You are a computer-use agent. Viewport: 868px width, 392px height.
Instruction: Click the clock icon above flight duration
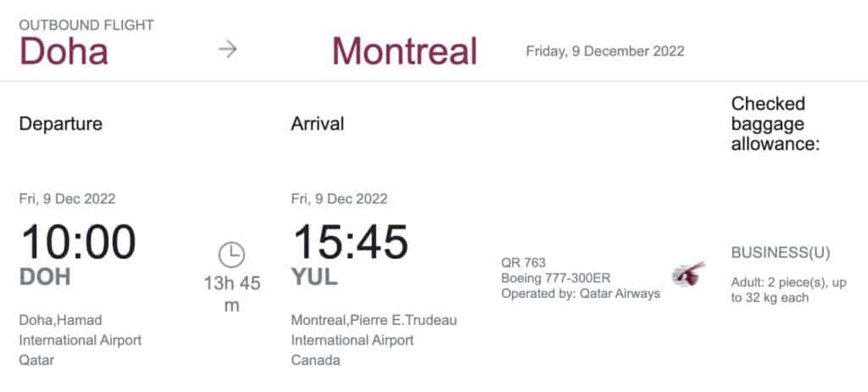(231, 253)
